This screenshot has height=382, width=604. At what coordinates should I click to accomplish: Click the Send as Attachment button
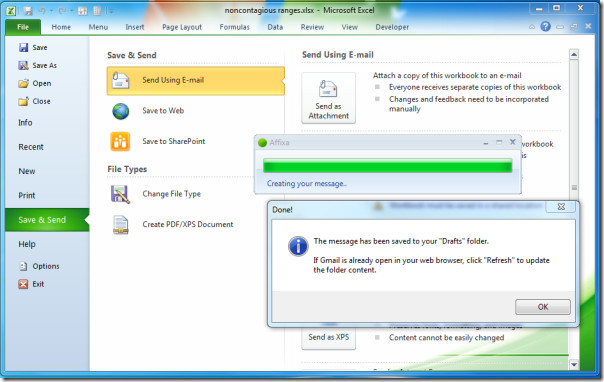(x=329, y=98)
